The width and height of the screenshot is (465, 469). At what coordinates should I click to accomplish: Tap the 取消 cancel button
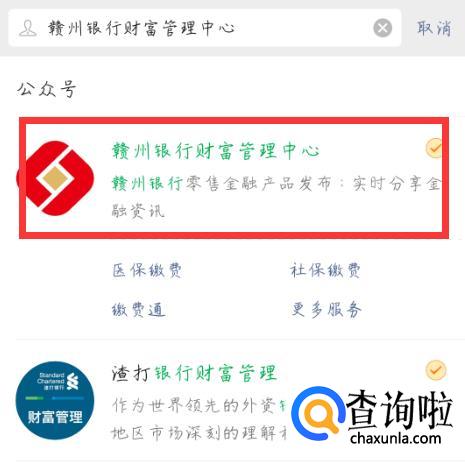click(x=434, y=28)
